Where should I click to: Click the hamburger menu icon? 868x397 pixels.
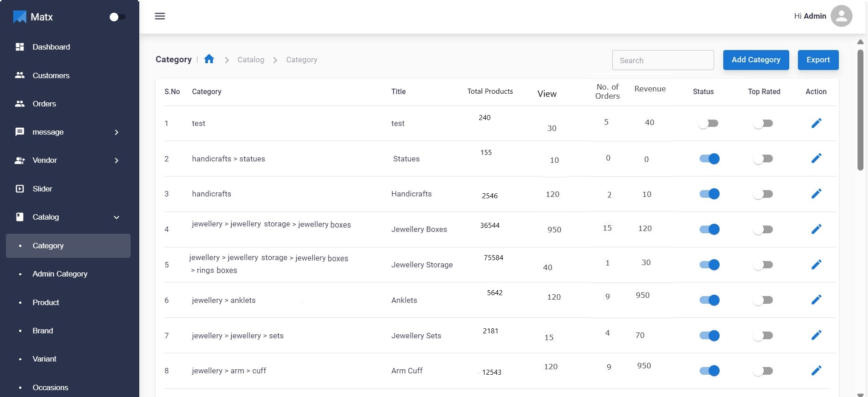tap(160, 16)
